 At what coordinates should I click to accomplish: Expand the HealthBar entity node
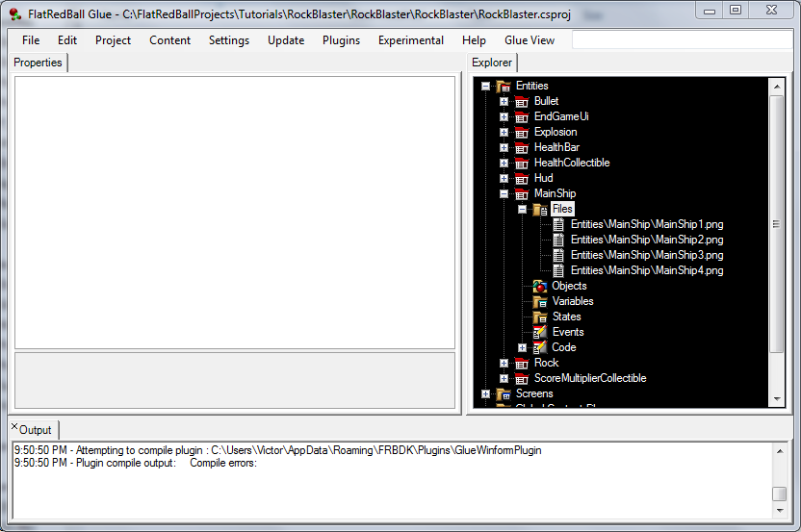pos(504,147)
